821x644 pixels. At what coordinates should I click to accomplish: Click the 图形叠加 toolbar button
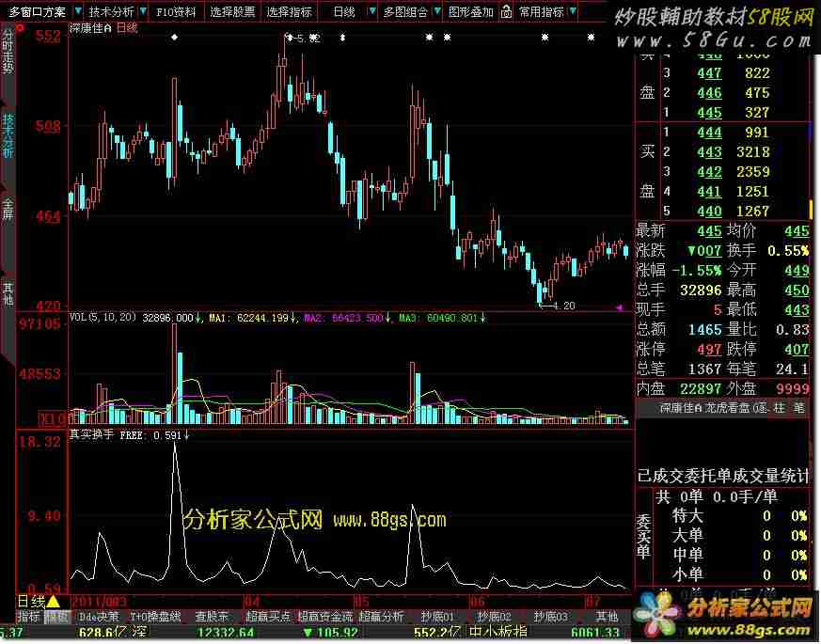coord(471,11)
